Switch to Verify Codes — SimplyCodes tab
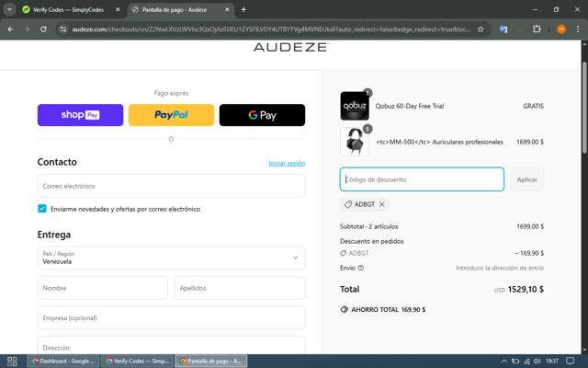 coord(68,10)
